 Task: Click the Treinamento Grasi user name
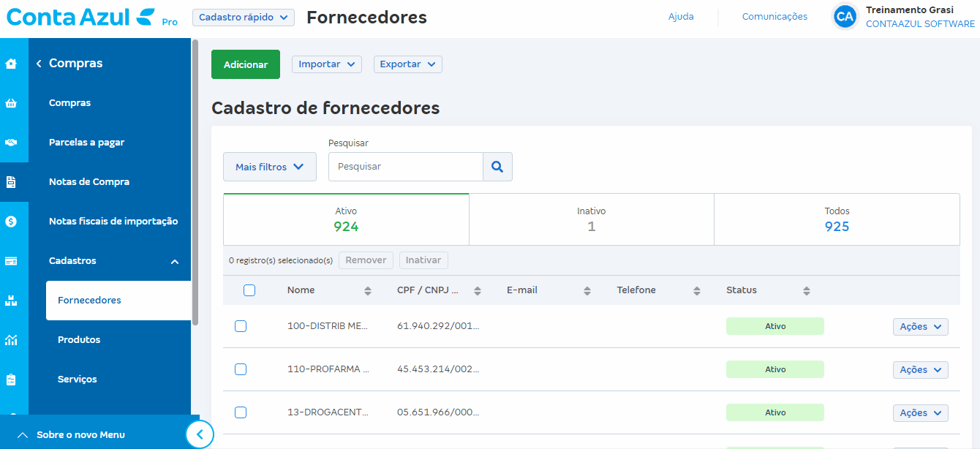click(910, 10)
